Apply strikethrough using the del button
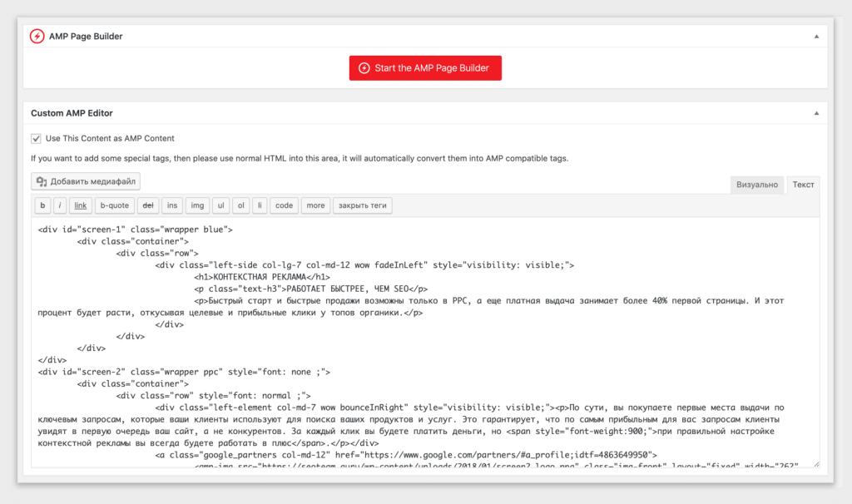The height and width of the screenshot is (504, 852). pos(147,205)
